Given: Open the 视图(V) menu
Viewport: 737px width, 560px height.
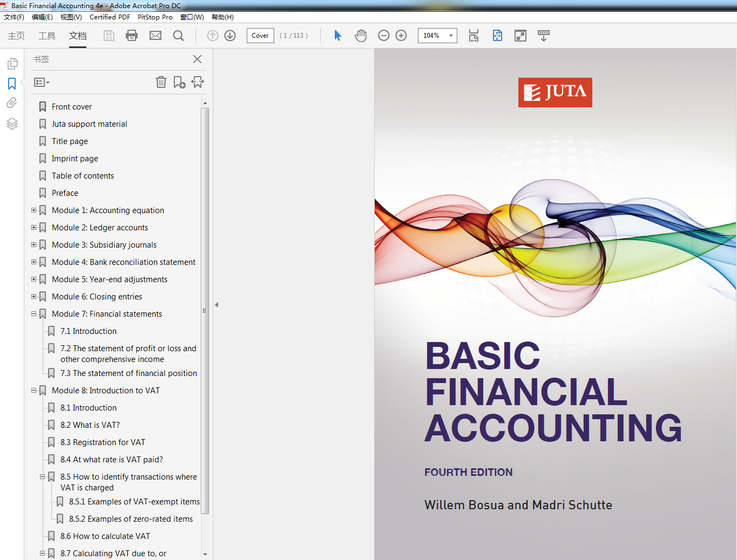Looking at the screenshot, I should [71, 17].
